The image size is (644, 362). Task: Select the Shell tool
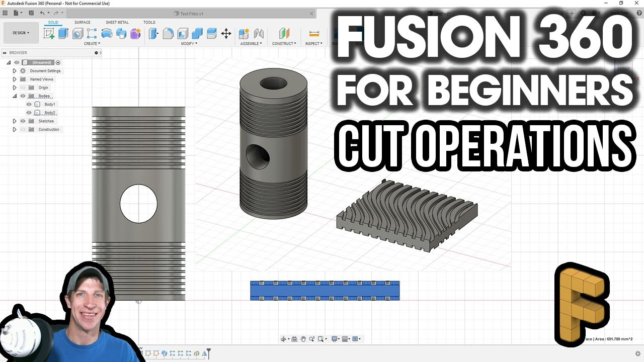click(x=183, y=34)
